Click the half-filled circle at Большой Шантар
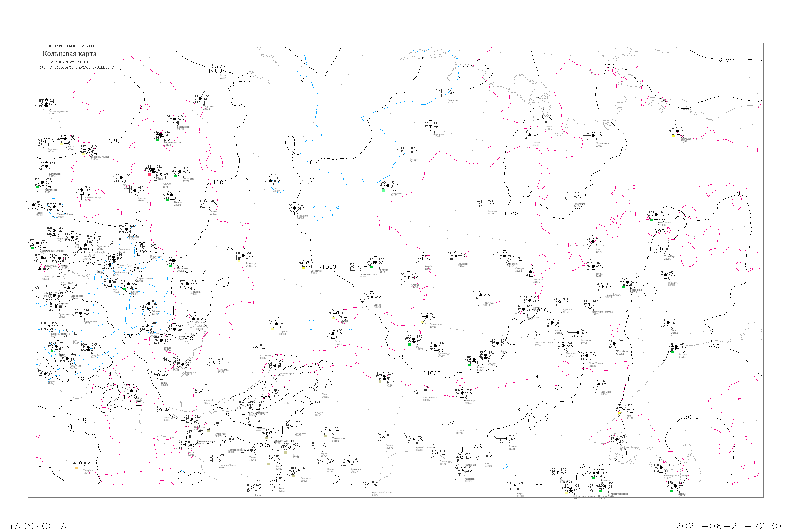This screenshot has width=798, height=532. [617, 439]
